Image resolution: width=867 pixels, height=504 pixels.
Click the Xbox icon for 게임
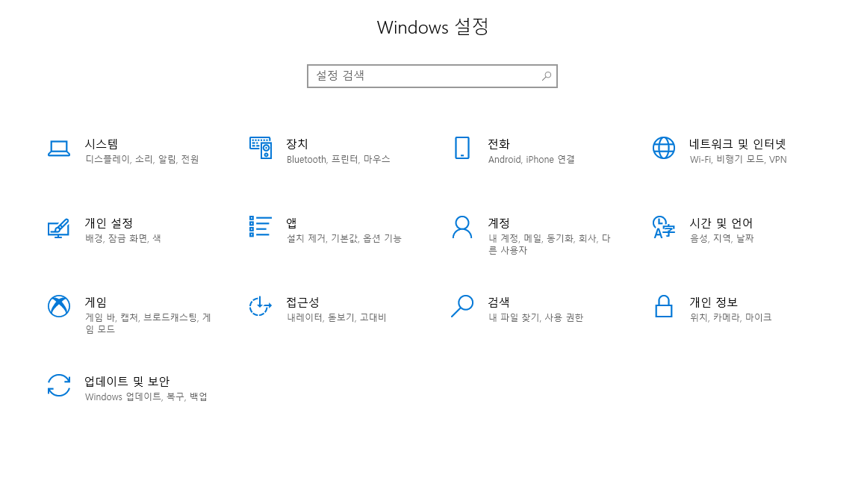[x=58, y=306]
